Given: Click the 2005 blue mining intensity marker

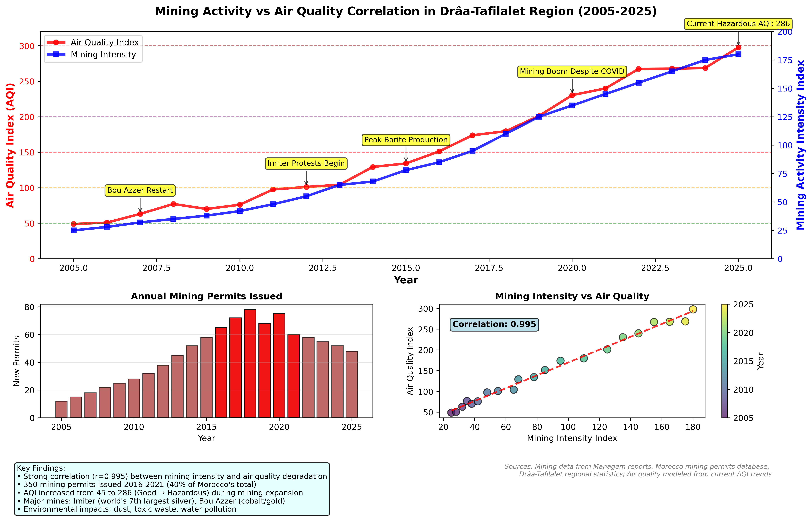Looking at the screenshot, I should 74,230.
